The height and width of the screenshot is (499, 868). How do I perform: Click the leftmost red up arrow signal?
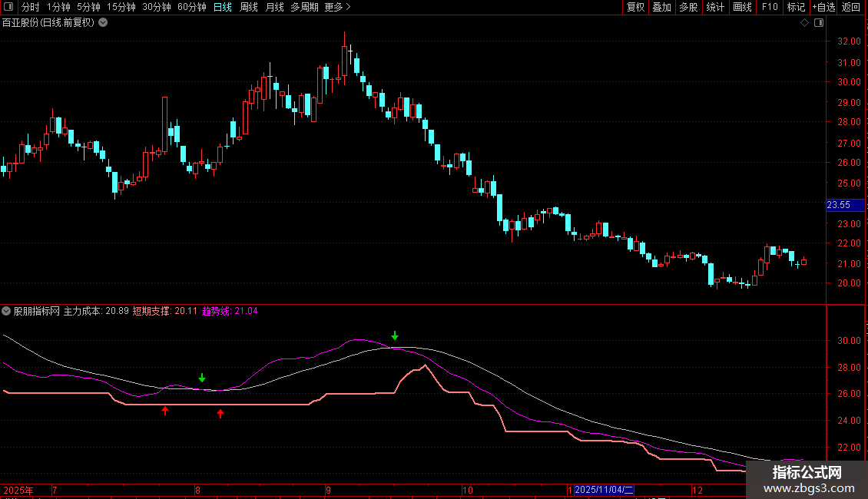[x=164, y=411]
